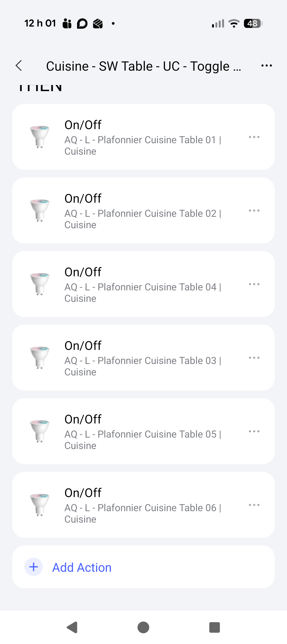Image resolution: width=287 pixels, height=644 pixels.
Task: Show three-dot menu for Table 05 action
Action: click(x=254, y=431)
